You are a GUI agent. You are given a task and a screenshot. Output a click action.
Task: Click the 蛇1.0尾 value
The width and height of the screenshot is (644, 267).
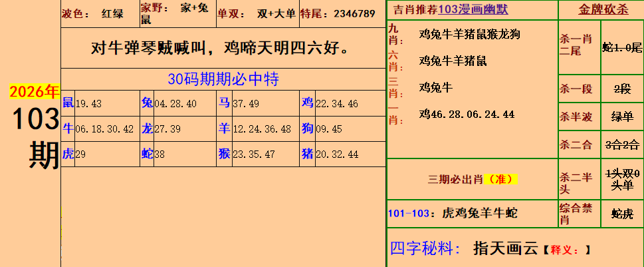point(622,48)
